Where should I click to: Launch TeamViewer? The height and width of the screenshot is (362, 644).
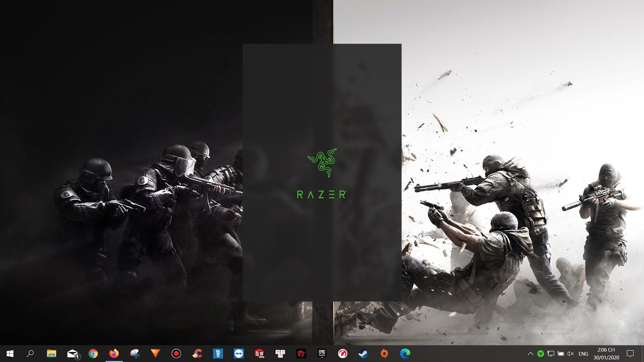tap(239, 354)
